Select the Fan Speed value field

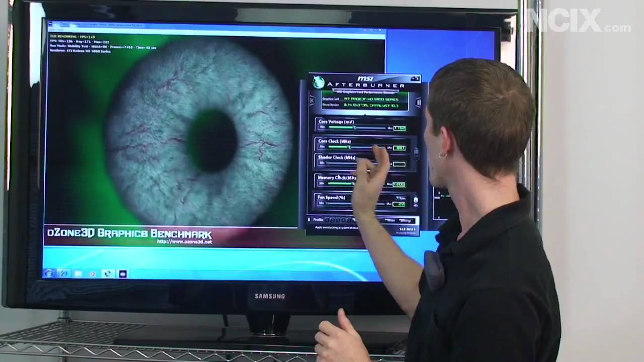point(399,204)
